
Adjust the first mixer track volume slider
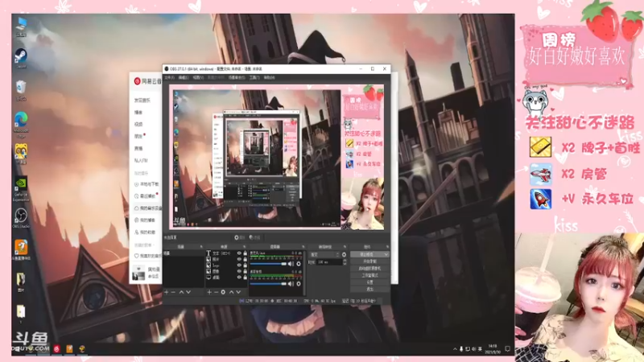click(268, 264)
